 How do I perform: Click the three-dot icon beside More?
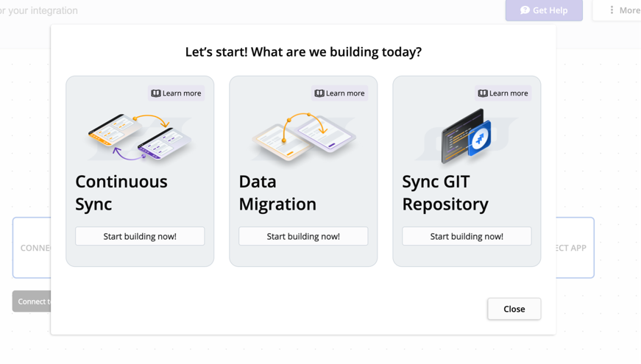(x=612, y=10)
